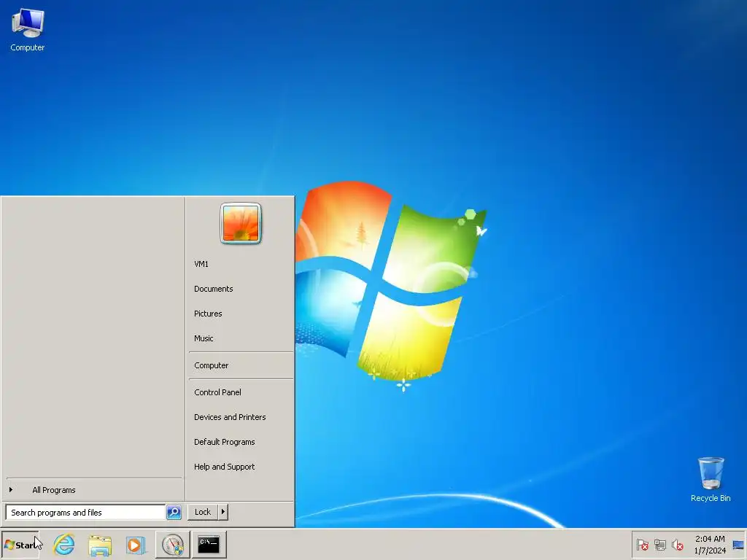Open the Computer desktop icon
The height and width of the screenshot is (560, 747).
[28, 30]
